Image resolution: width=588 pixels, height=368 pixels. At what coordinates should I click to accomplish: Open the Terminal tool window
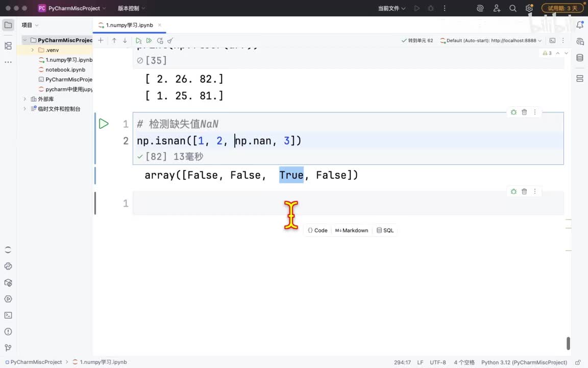tap(8, 315)
